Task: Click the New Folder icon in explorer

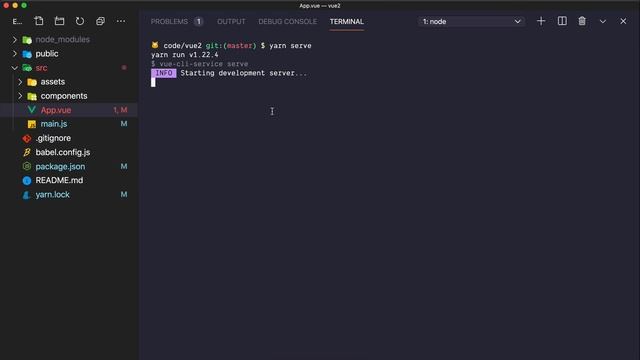Action: (x=59, y=21)
